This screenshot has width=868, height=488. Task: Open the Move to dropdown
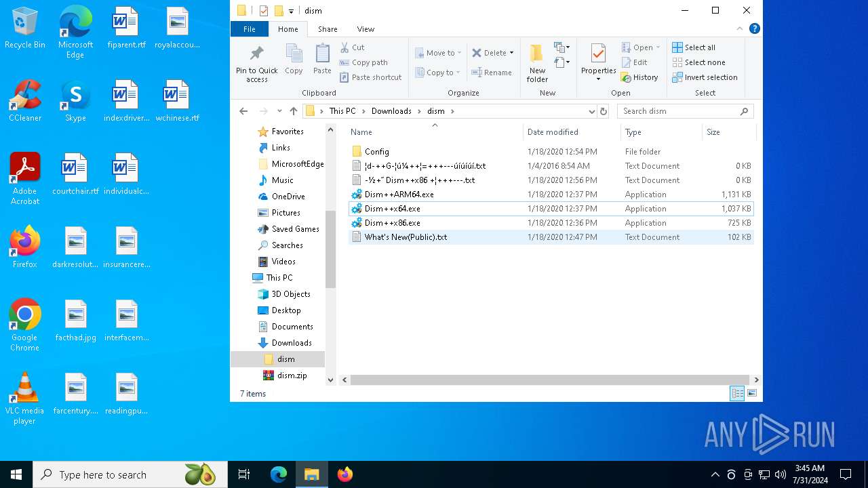point(437,53)
